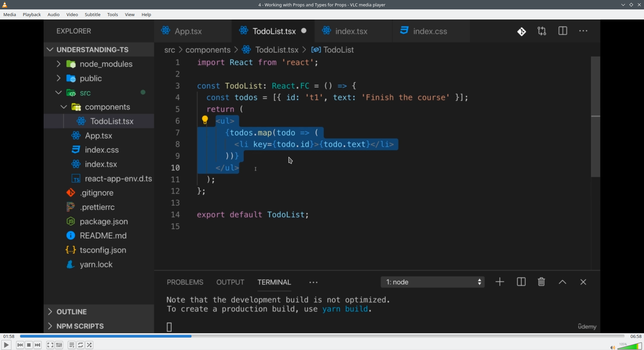This screenshot has height=350, width=644.
Task: Click the TodoList symbol breadcrumb
Action: 333,50
